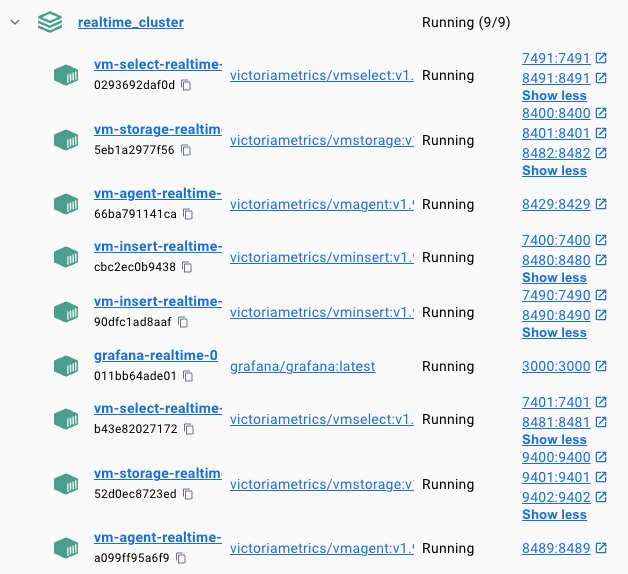Click container icon for 5eb1a2977f56 row
The image size is (628, 574).
point(66,140)
